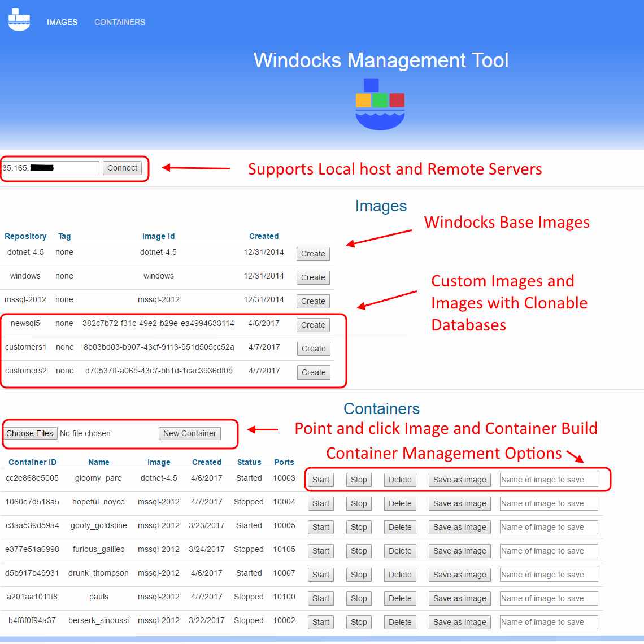Viewport: 644px width, 644px height.
Task: Start the pauls container
Action: tap(320, 598)
